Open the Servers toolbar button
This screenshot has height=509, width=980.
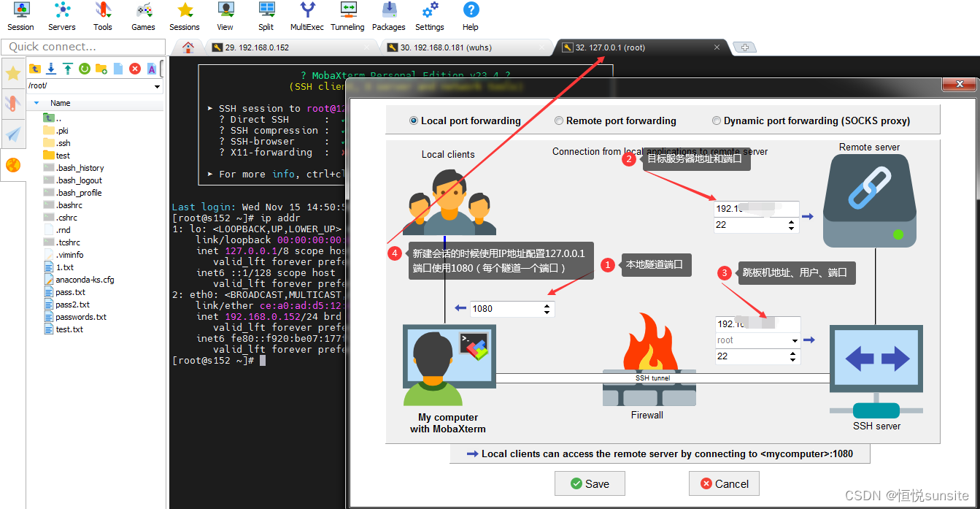pyautogui.click(x=62, y=17)
